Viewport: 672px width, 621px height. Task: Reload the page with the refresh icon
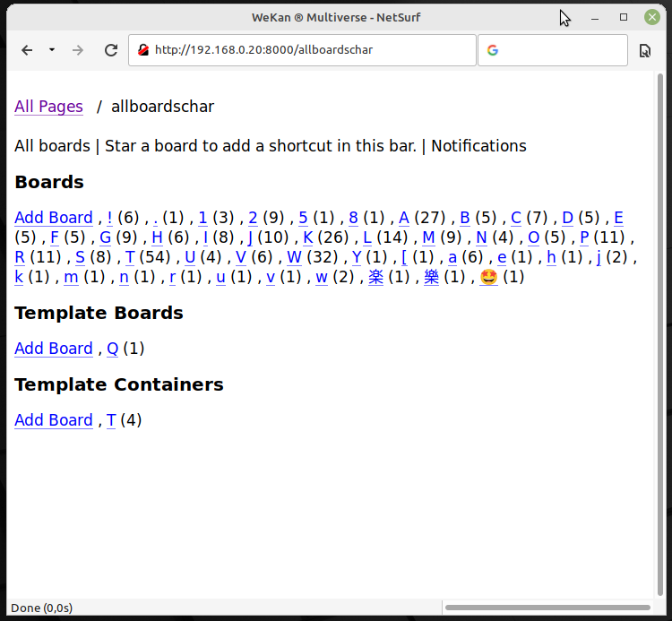click(x=111, y=50)
